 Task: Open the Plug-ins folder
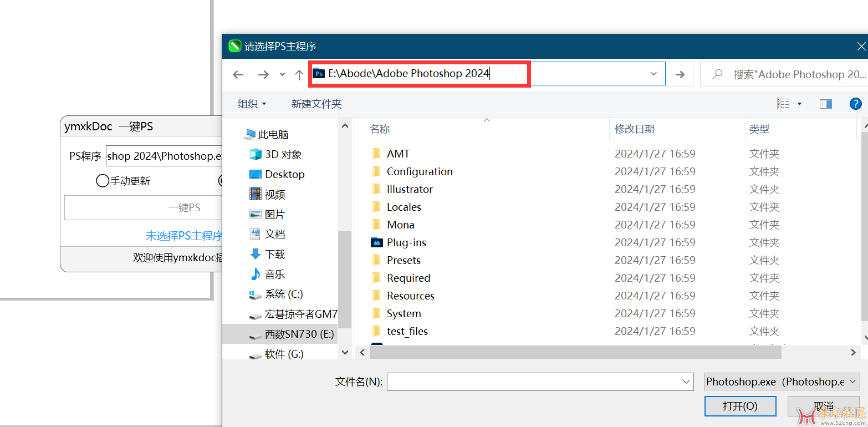click(406, 242)
